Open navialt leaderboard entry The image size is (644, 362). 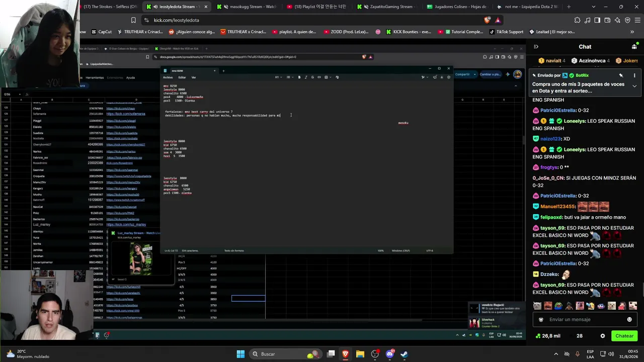[x=551, y=61]
